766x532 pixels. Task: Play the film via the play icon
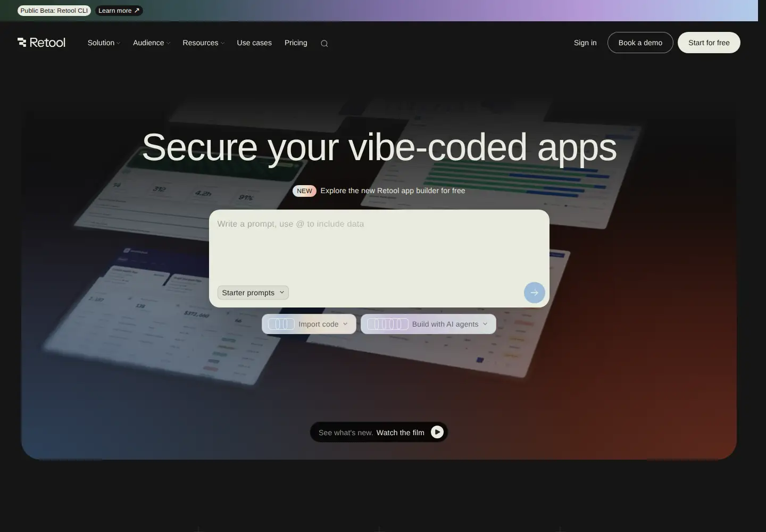[437, 432]
